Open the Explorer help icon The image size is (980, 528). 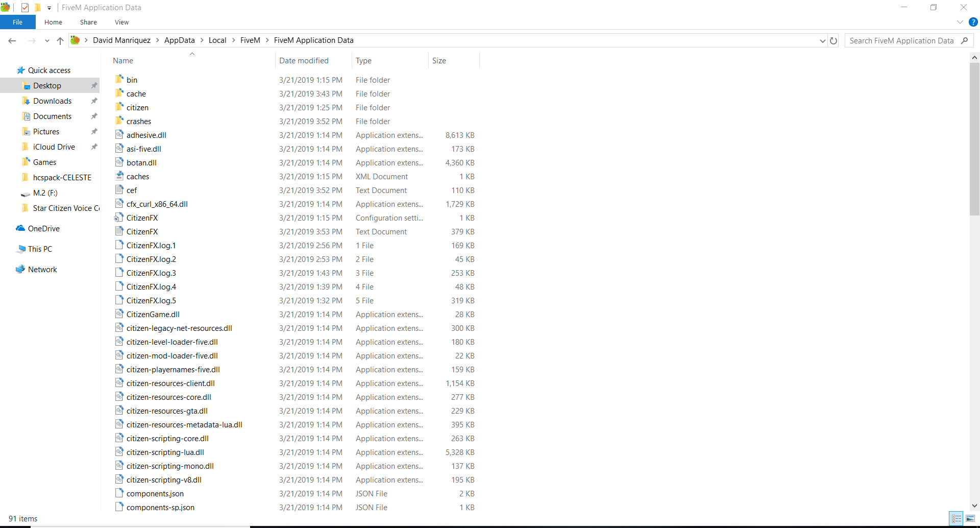point(973,22)
